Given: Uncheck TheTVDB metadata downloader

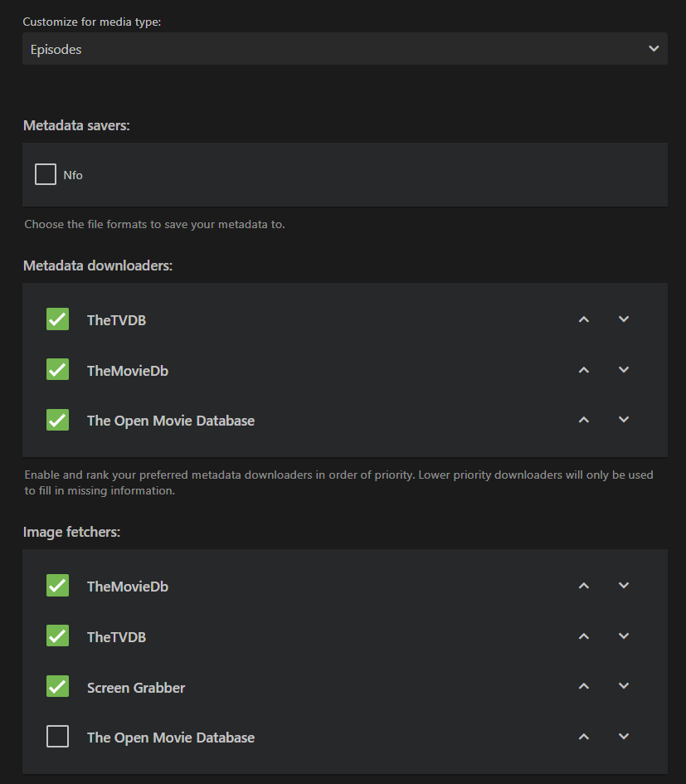Looking at the screenshot, I should (57, 319).
